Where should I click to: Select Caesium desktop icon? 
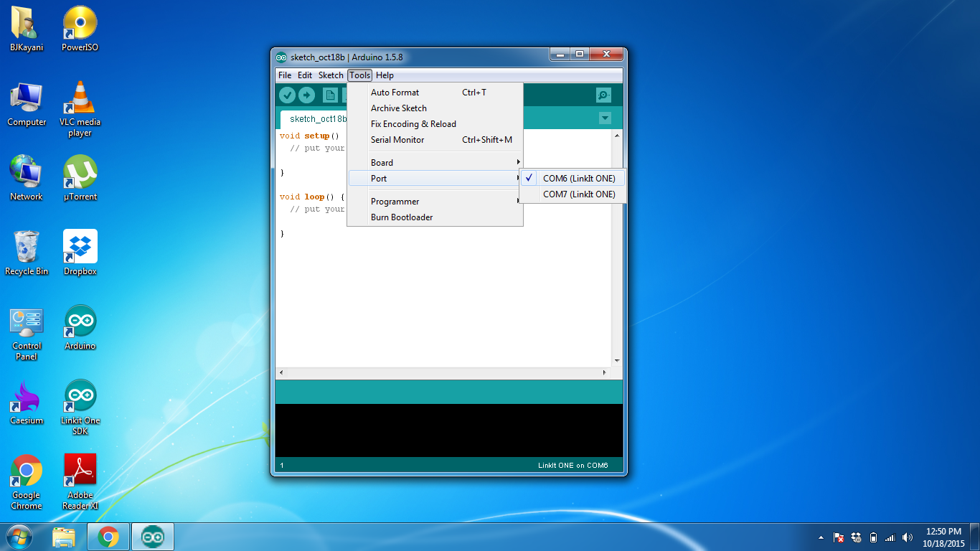pos(27,402)
